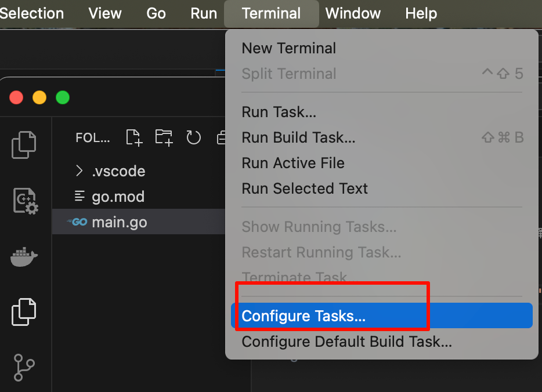
Task: Click the C++ configuration gear file icon
Action: click(x=24, y=201)
